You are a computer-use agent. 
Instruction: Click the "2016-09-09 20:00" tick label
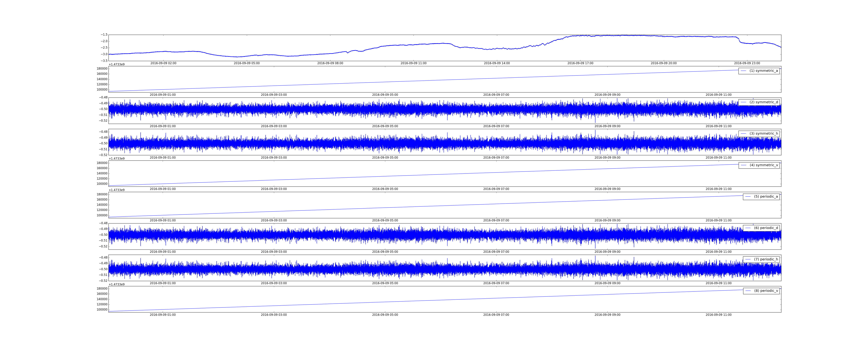click(664, 63)
